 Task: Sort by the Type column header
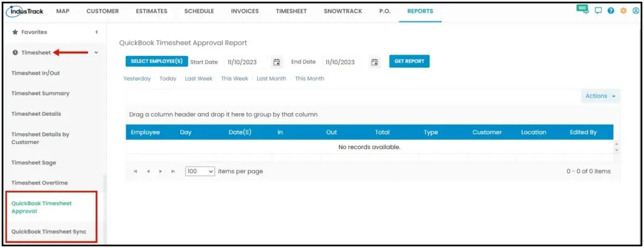coord(431,132)
